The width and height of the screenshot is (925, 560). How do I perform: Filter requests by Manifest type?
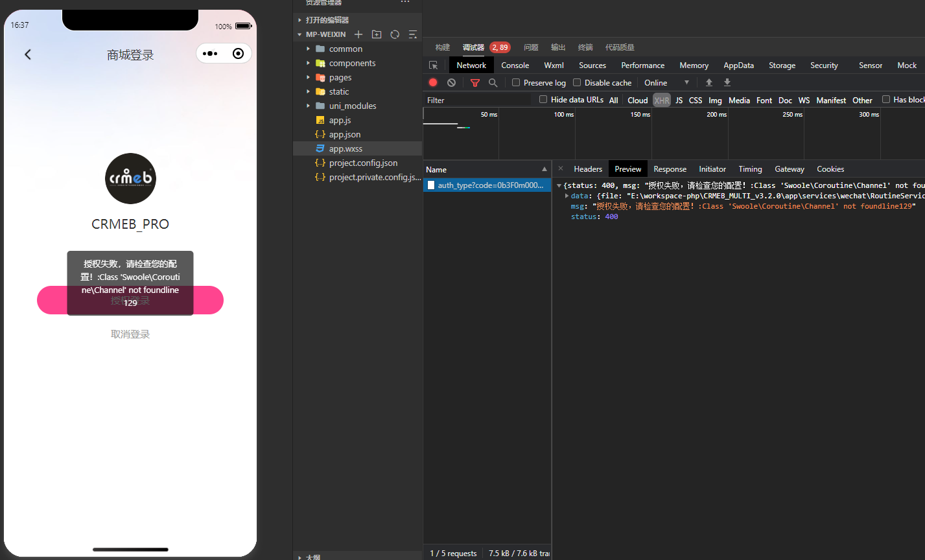pos(831,100)
